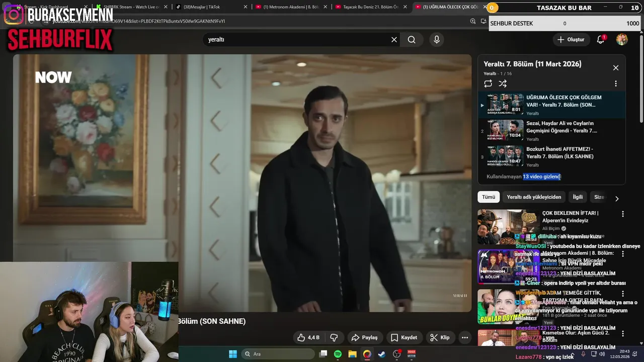Open playlist panel three-dot options
Screen dimensions: 644x362
coord(615,83)
